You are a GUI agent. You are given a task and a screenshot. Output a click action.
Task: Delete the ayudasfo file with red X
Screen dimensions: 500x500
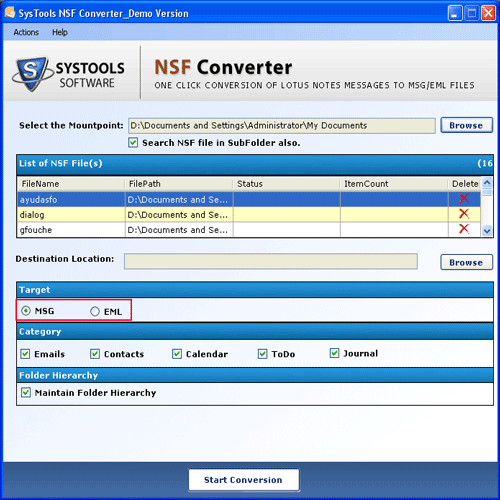(x=464, y=199)
